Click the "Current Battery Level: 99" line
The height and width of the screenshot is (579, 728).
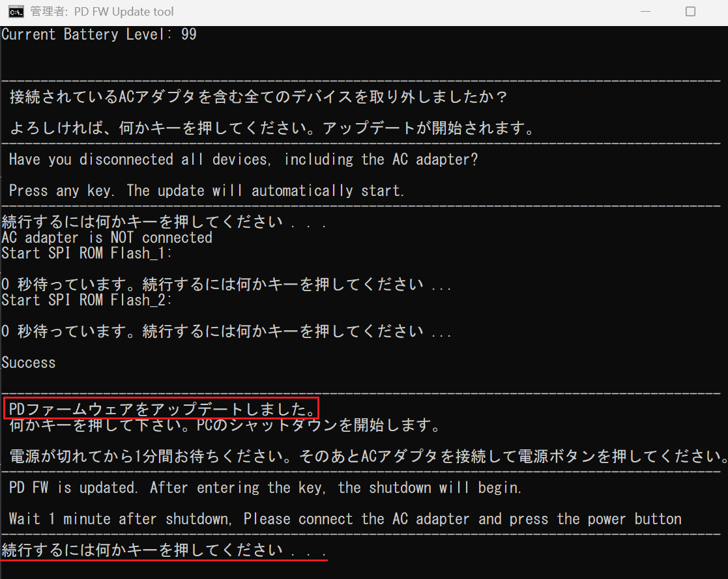99,35
